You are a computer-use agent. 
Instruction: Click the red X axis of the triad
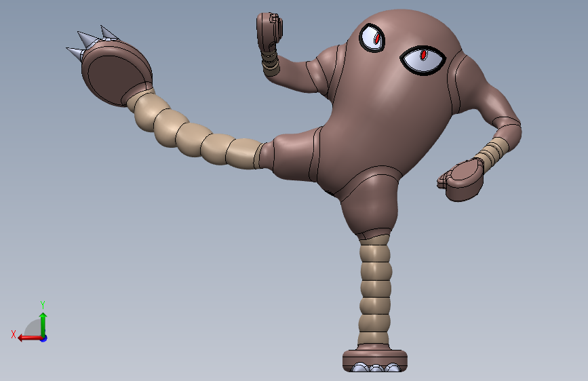point(30,338)
